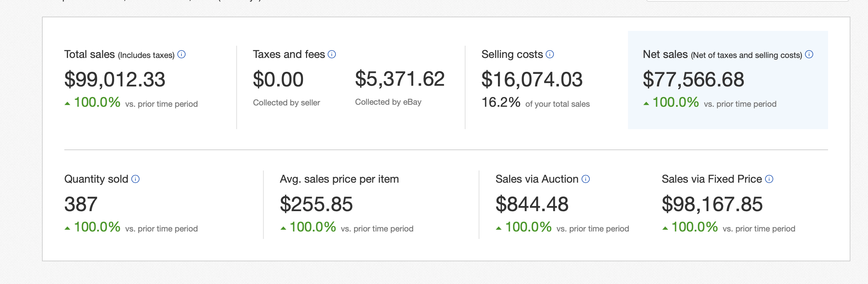Open the Quantity sold info icon

tap(135, 179)
